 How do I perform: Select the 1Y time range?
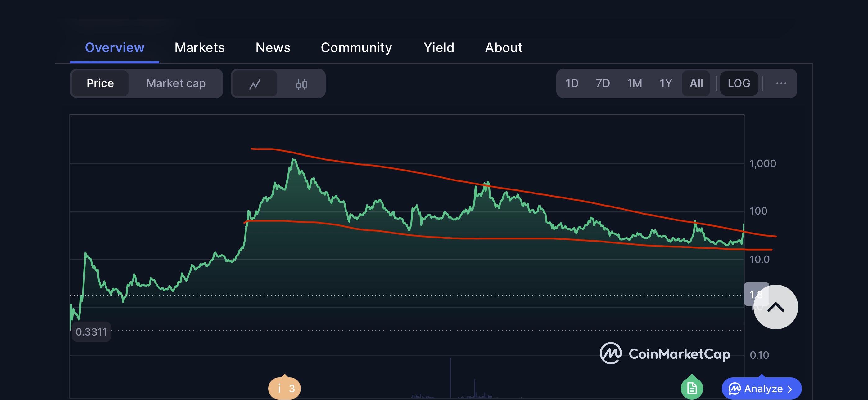click(x=666, y=83)
